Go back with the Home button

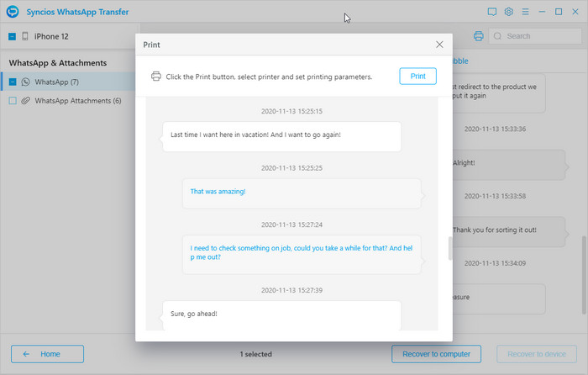pyautogui.click(x=47, y=354)
